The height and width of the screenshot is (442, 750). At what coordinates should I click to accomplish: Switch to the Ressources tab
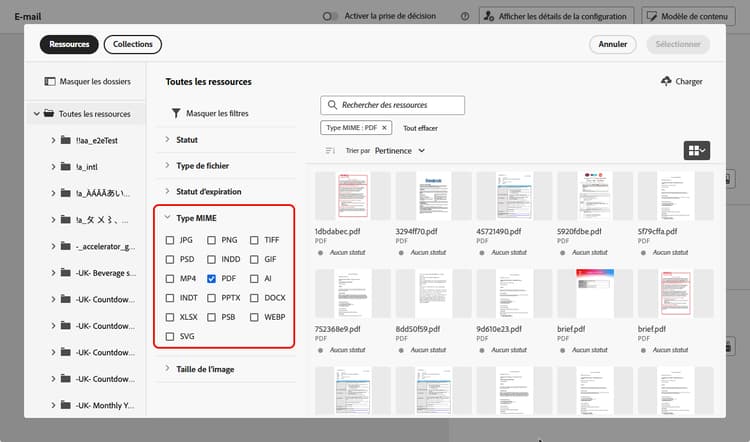tap(69, 44)
